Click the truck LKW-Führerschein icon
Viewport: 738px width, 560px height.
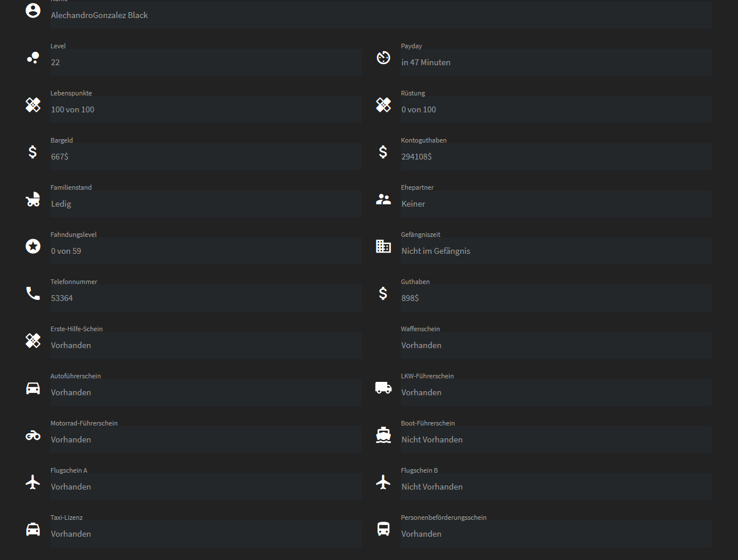click(383, 388)
